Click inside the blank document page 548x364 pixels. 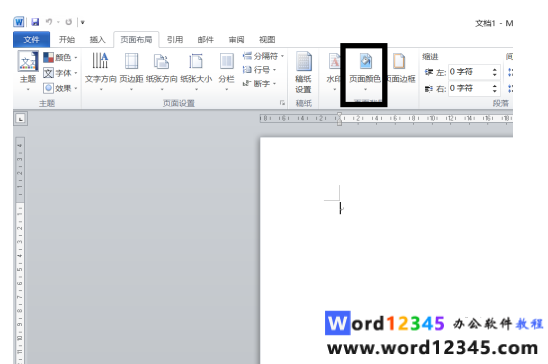point(386,250)
